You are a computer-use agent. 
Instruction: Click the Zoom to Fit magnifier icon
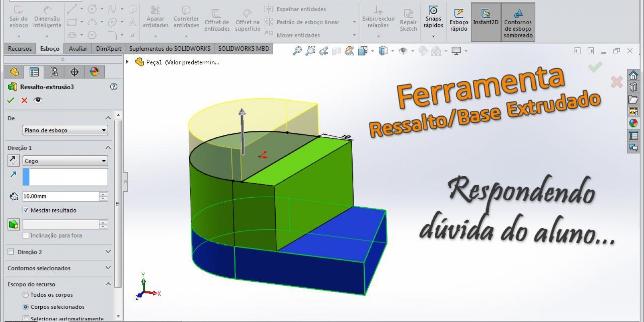click(297, 51)
